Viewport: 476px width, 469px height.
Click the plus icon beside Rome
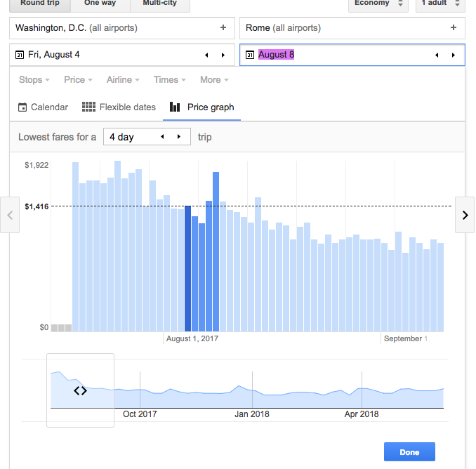(x=454, y=28)
